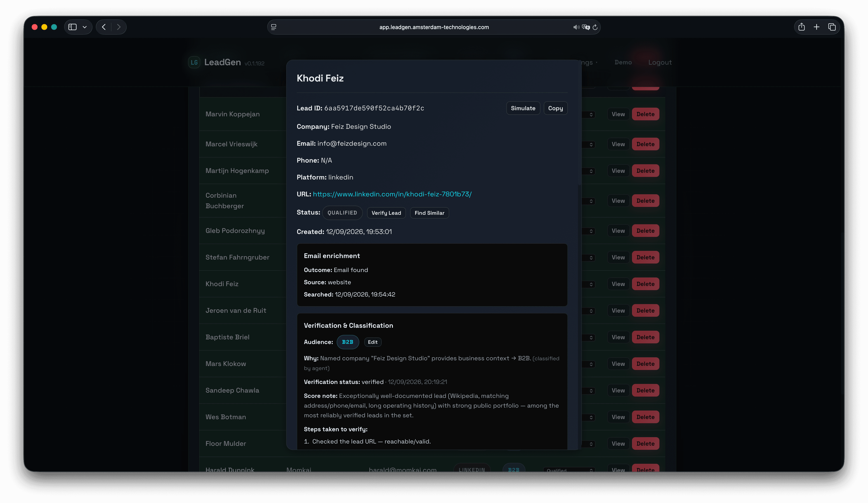868x503 pixels.
Task: Delete the Martijn Hogenkamp lead
Action: tap(645, 171)
